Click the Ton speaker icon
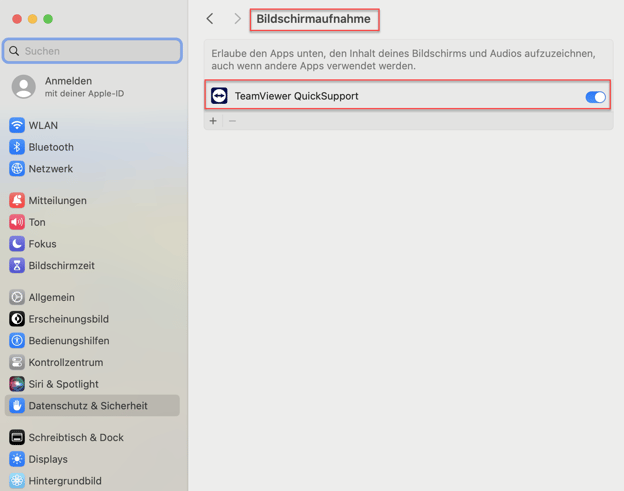624x491 pixels. pyautogui.click(x=17, y=222)
